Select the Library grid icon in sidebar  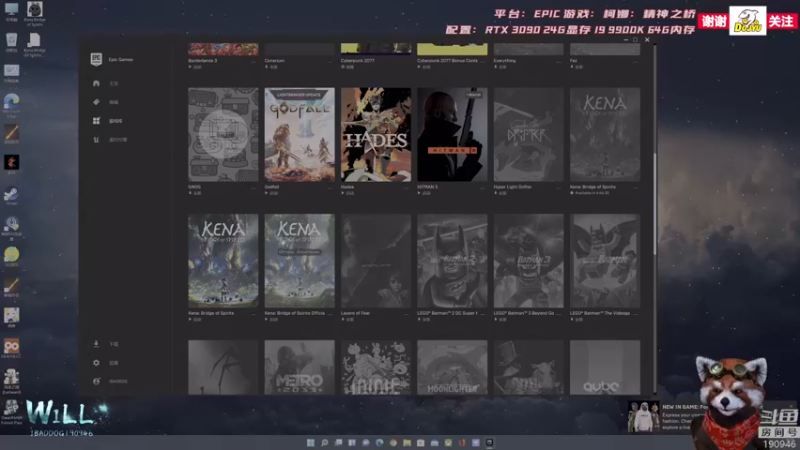(96, 121)
